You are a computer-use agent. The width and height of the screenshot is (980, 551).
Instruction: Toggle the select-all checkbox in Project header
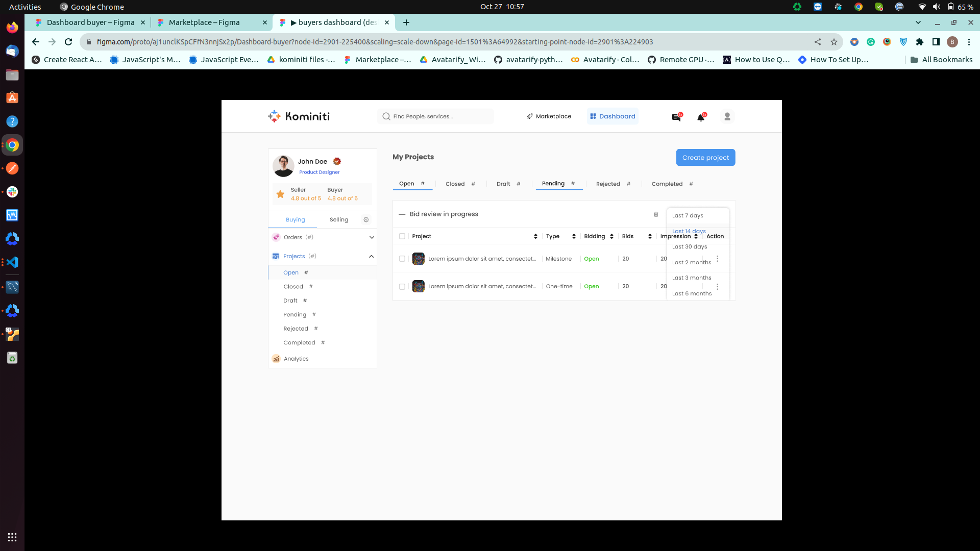click(402, 236)
